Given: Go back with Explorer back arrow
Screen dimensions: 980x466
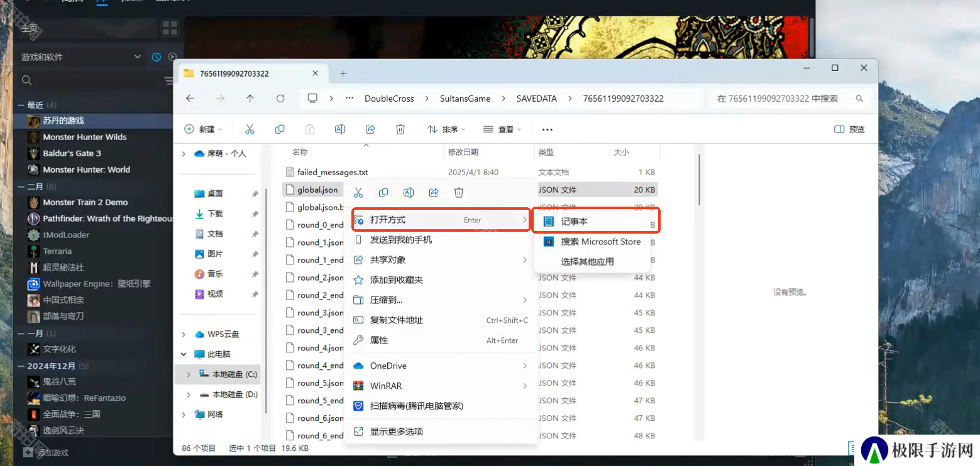Looking at the screenshot, I should (190, 99).
